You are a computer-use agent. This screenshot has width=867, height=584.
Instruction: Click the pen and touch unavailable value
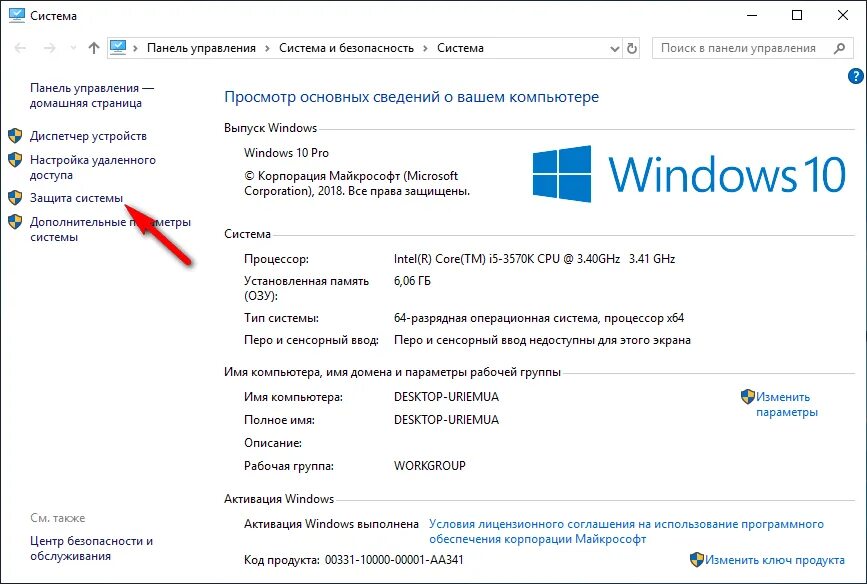[542, 340]
